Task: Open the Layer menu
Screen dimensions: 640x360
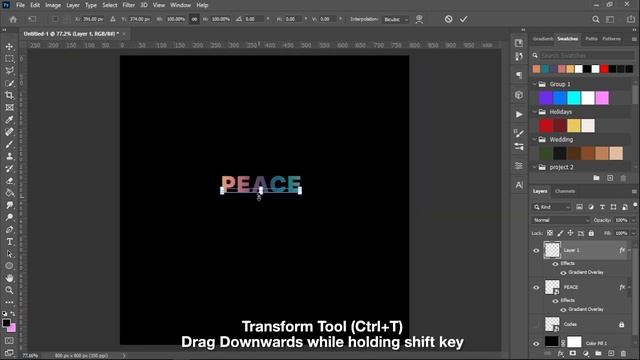Action: pos(73,5)
